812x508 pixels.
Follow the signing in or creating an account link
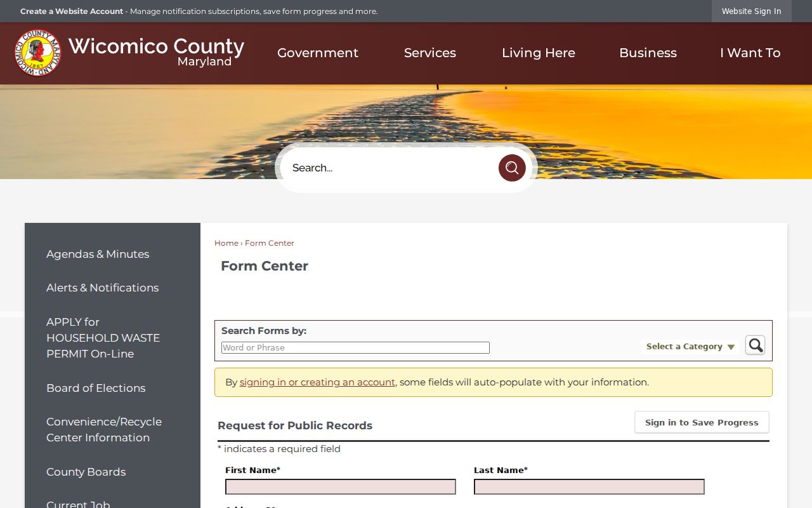pyautogui.click(x=317, y=382)
